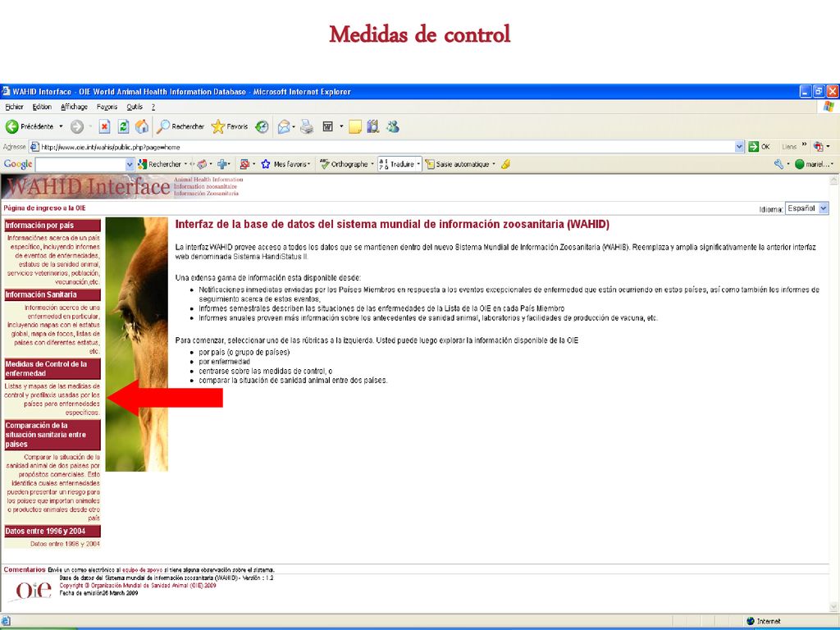Open Google toolbar wrench settings
840x630 pixels.
tap(779, 164)
